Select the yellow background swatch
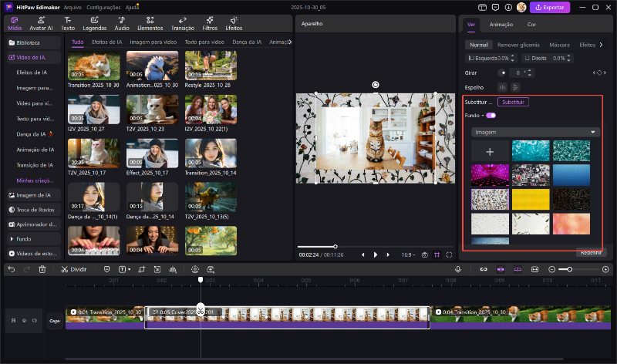The image size is (617, 364). pyautogui.click(x=531, y=199)
